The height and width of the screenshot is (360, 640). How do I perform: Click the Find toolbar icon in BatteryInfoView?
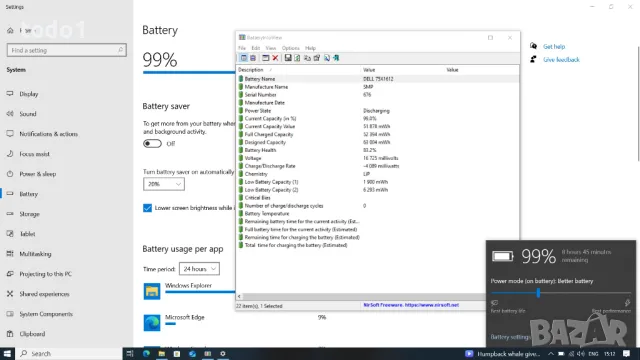[x=327, y=58]
